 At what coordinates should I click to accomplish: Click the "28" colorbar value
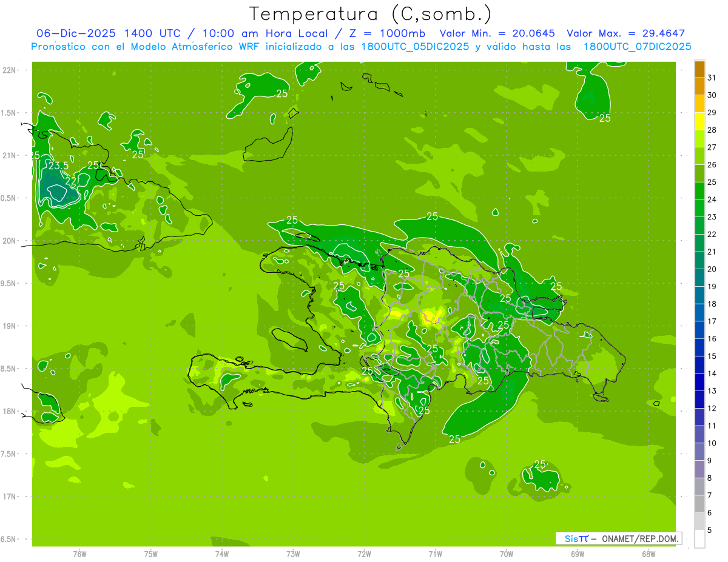pyautogui.click(x=712, y=130)
